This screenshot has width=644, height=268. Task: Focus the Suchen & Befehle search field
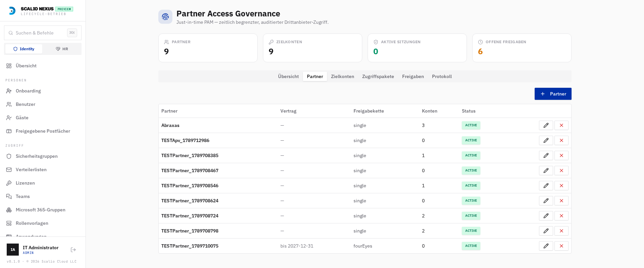pyautogui.click(x=43, y=33)
